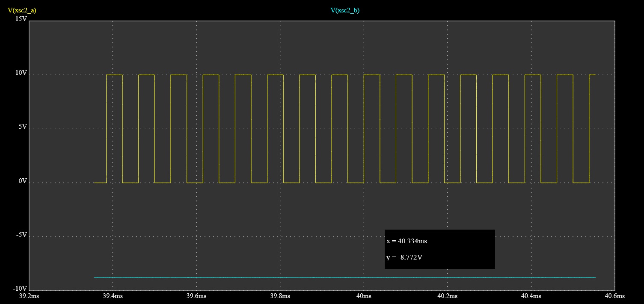Click the 15V label on vertical axis
644x304 pixels.
(21, 19)
